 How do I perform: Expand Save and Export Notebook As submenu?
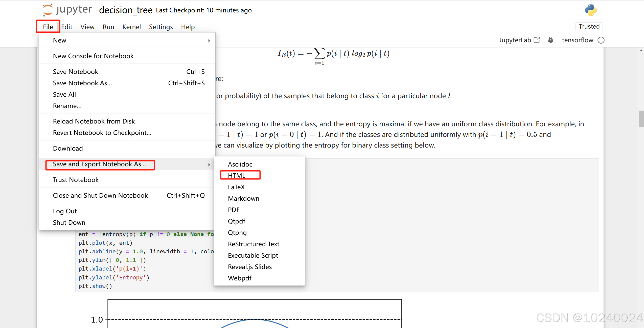point(100,164)
